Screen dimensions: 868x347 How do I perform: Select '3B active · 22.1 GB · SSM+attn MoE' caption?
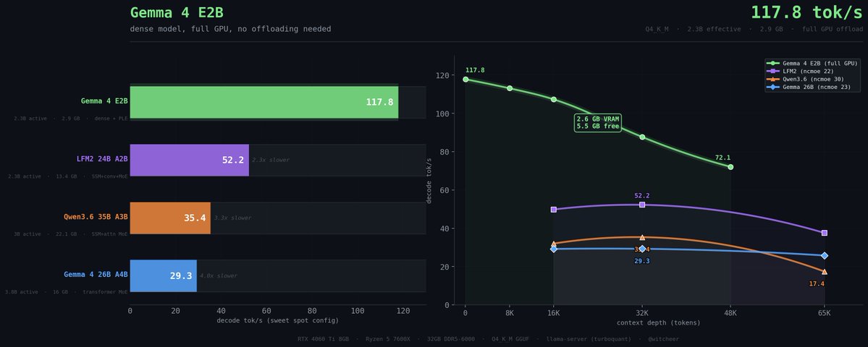71,234
